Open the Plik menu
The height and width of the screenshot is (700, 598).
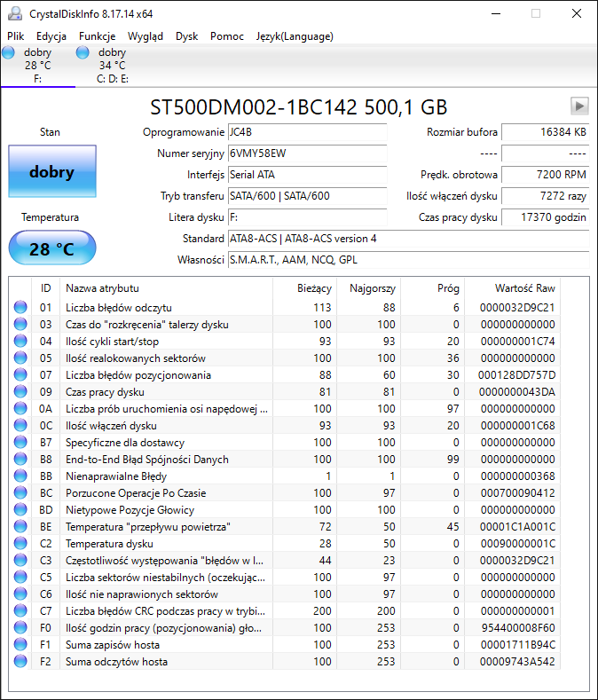16,36
